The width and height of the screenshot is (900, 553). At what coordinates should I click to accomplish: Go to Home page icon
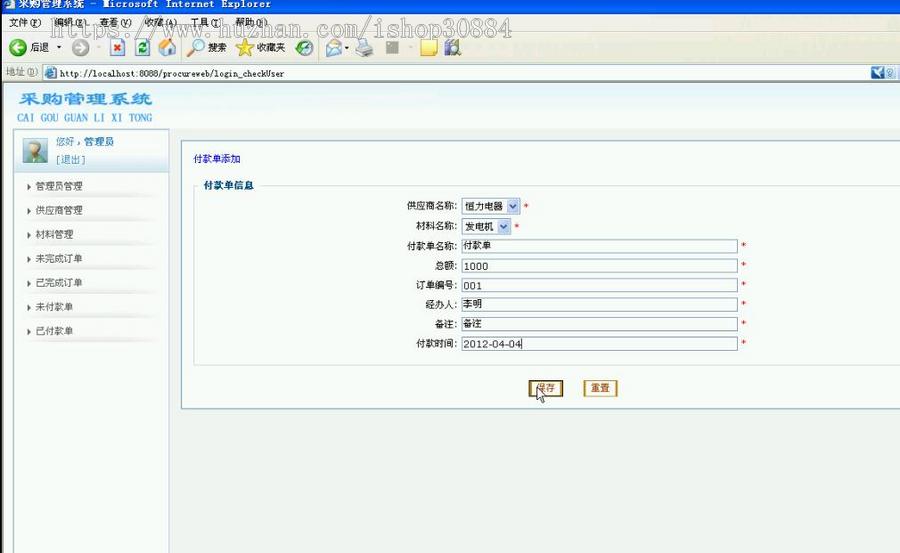[x=167, y=48]
